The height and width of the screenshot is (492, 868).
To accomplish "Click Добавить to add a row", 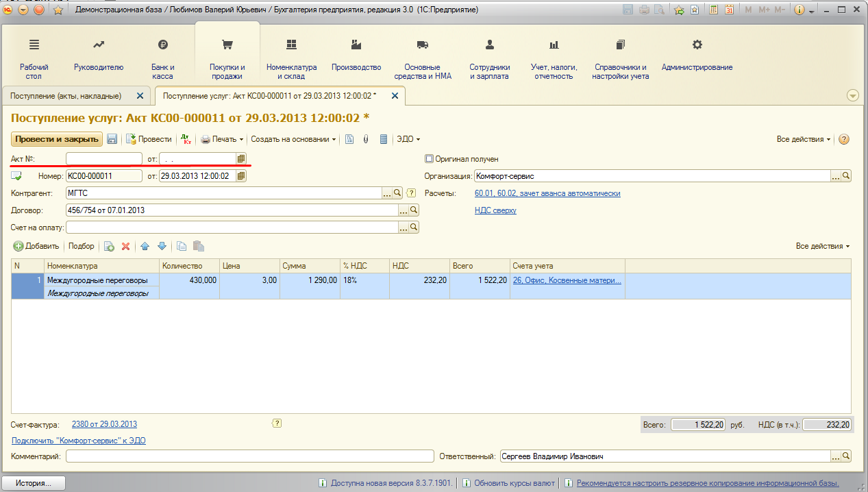I will [x=37, y=246].
